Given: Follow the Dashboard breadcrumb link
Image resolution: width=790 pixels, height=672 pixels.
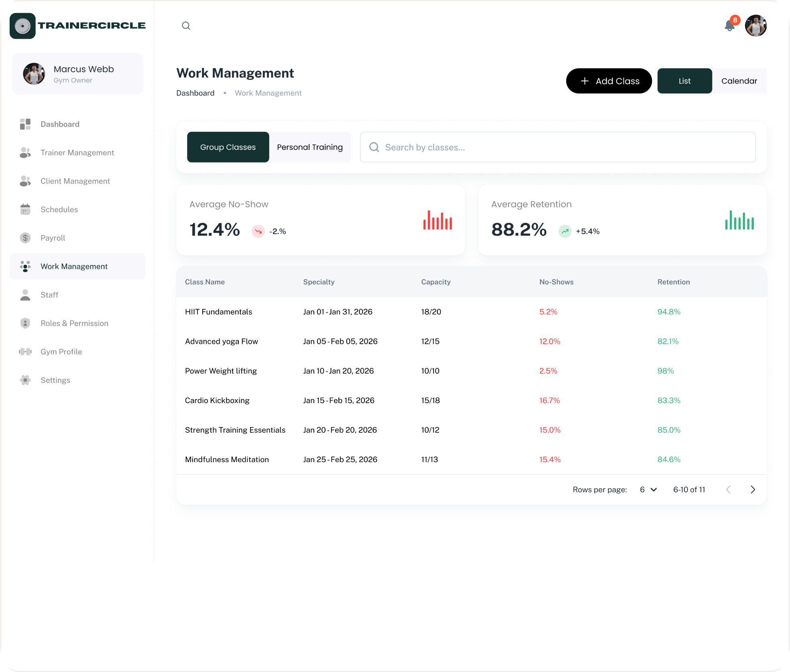Looking at the screenshot, I should coord(195,93).
